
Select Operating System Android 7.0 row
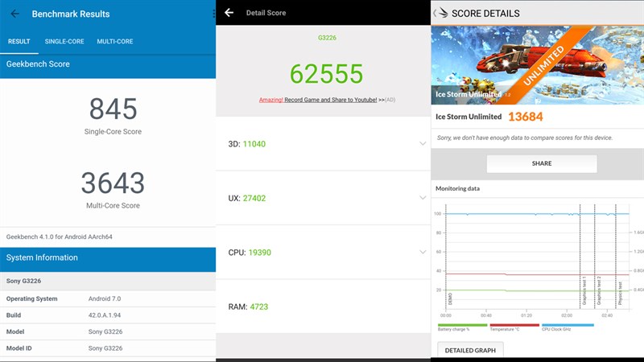click(108, 298)
